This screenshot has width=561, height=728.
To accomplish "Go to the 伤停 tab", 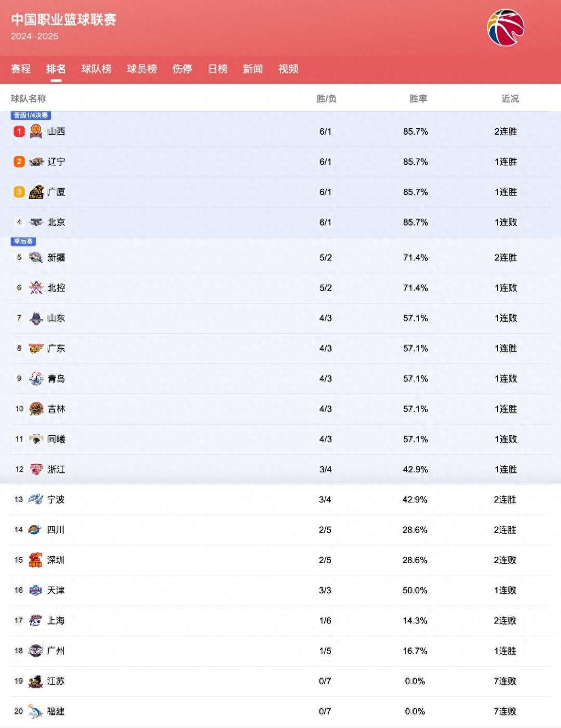I will 182,69.
